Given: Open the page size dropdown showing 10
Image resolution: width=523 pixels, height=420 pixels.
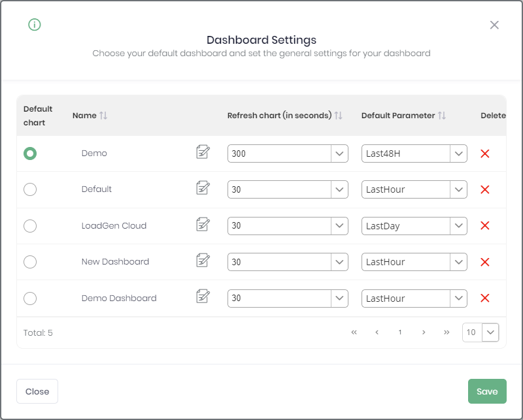Looking at the screenshot, I should [491, 332].
